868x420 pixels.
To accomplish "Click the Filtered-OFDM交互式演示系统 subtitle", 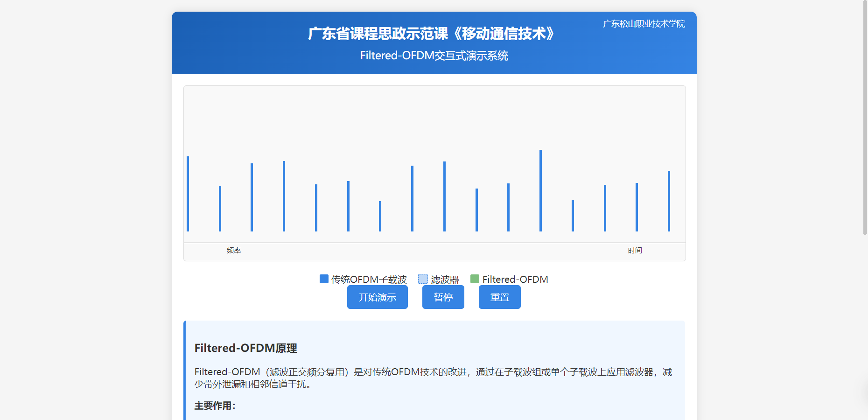I will pos(434,56).
